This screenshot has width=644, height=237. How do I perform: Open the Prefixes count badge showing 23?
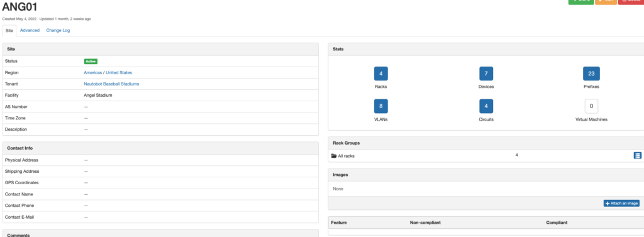pyautogui.click(x=591, y=74)
